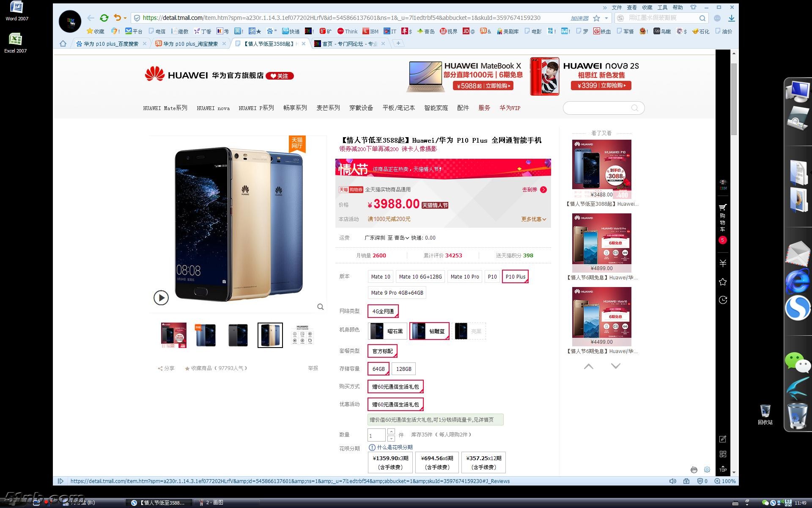812x508 pixels.
Task: Choose the Mate 10 Pro version
Action: click(x=464, y=277)
